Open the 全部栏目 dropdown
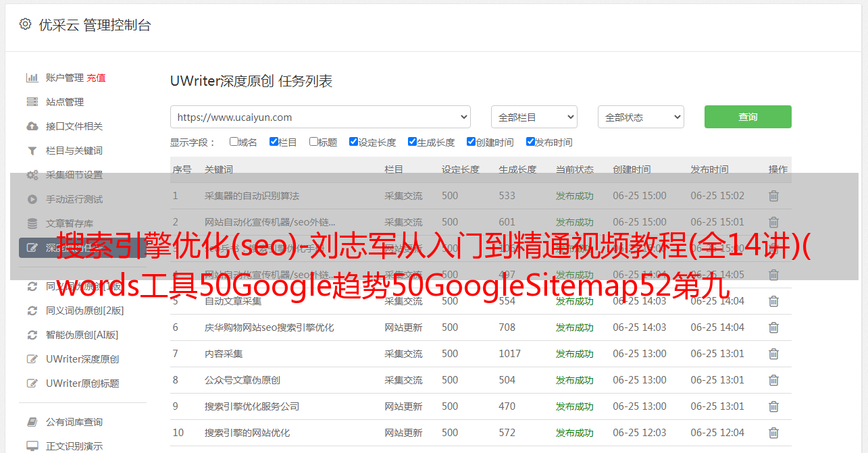 (x=534, y=117)
